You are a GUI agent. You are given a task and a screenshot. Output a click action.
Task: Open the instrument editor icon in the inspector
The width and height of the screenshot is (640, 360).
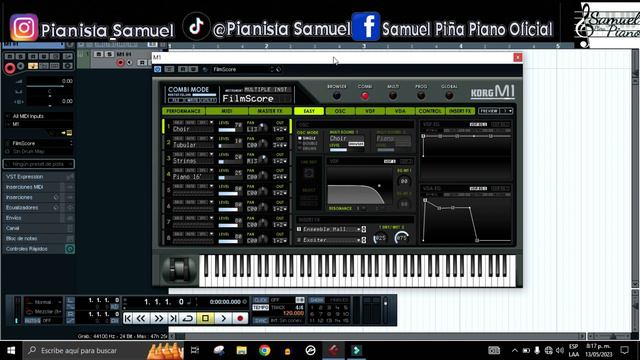(69, 133)
